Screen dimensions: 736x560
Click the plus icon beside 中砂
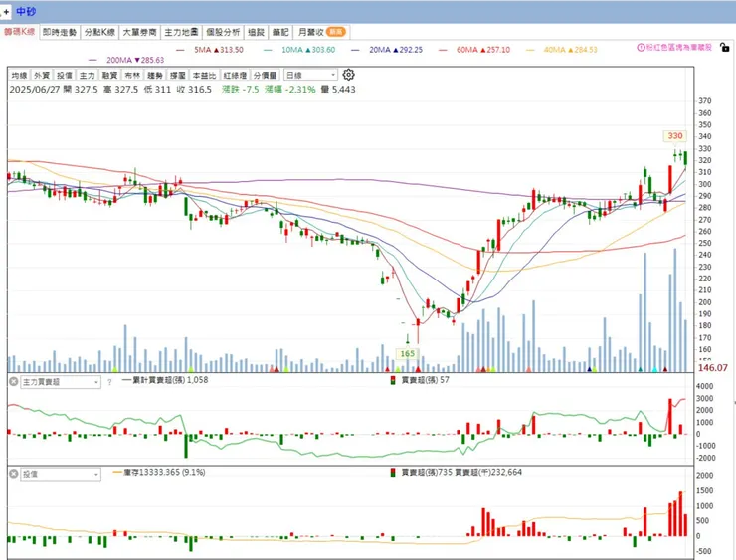coord(6,12)
